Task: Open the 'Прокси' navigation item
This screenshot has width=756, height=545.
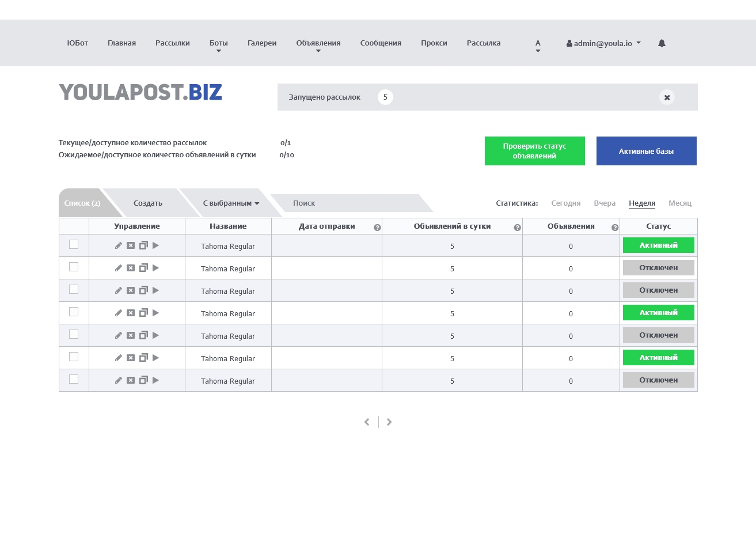Action: (434, 43)
